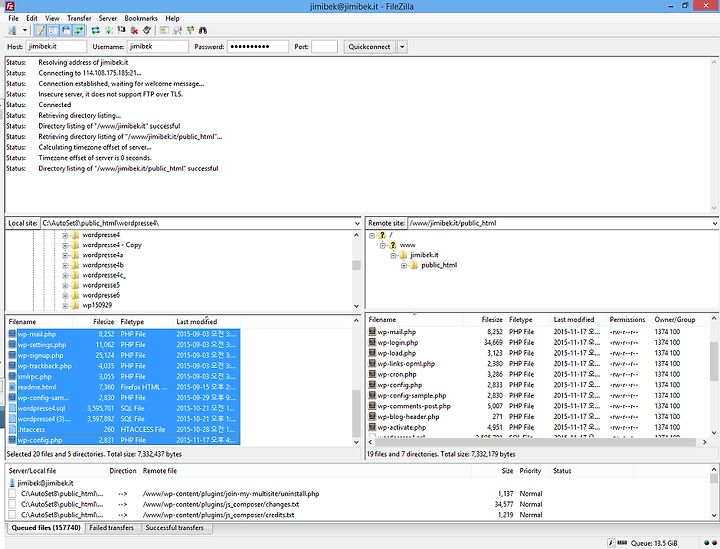Refresh the file and folder lists
The width and height of the screenshot is (720, 549).
(96, 30)
